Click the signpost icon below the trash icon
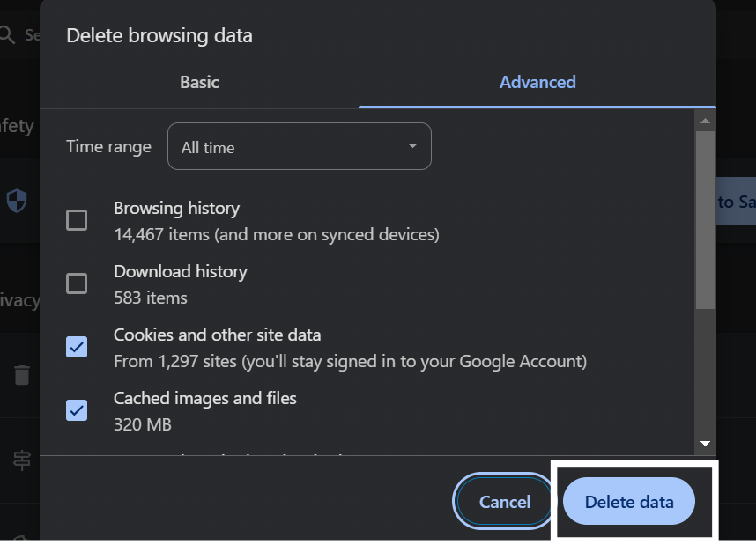The image size is (756, 545). [x=22, y=459]
